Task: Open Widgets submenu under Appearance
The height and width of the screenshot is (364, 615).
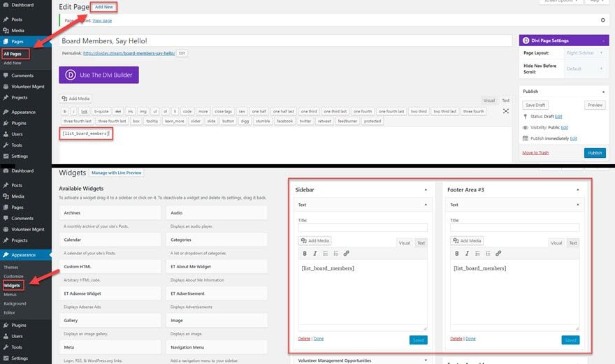Action: pyautogui.click(x=12, y=285)
